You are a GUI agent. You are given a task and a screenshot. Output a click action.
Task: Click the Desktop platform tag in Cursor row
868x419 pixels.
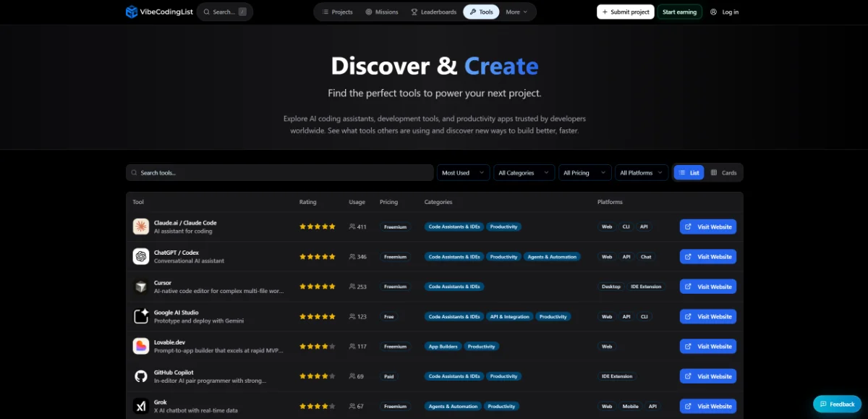(611, 287)
